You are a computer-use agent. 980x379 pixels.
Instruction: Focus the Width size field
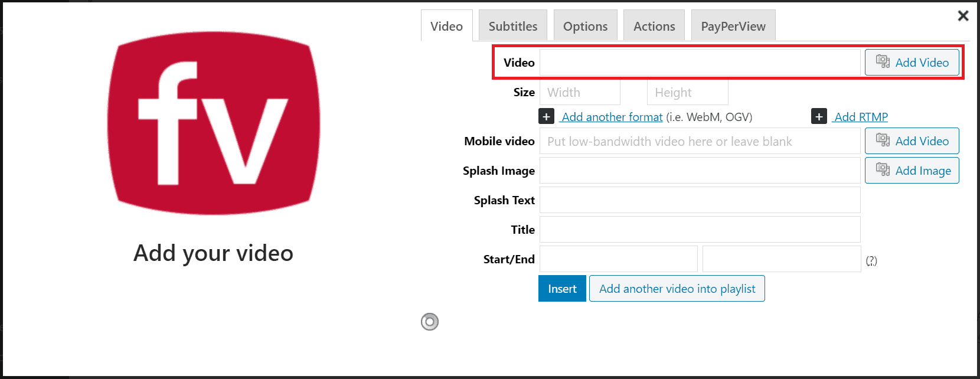pyautogui.click(x=580, y=92)
